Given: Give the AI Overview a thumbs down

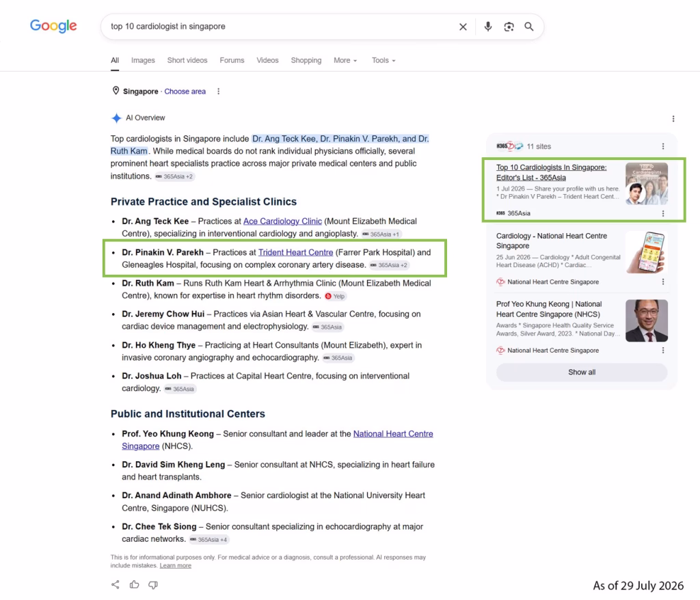Looking at the screenshot, I should tap(153, 585).
